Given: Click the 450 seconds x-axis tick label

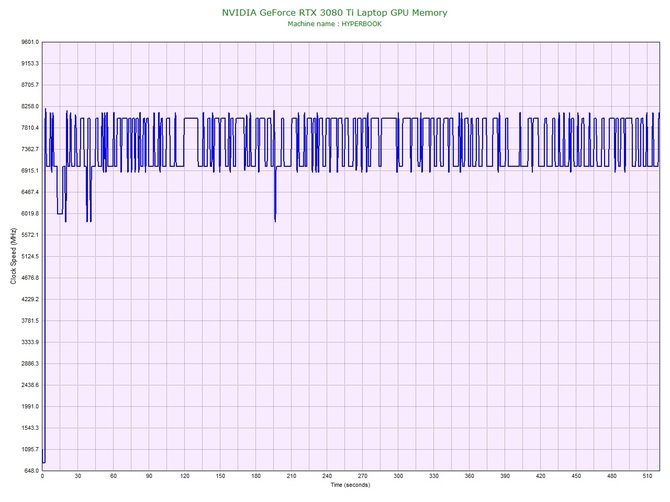Looking at the screenshot, I should (576, 476).
